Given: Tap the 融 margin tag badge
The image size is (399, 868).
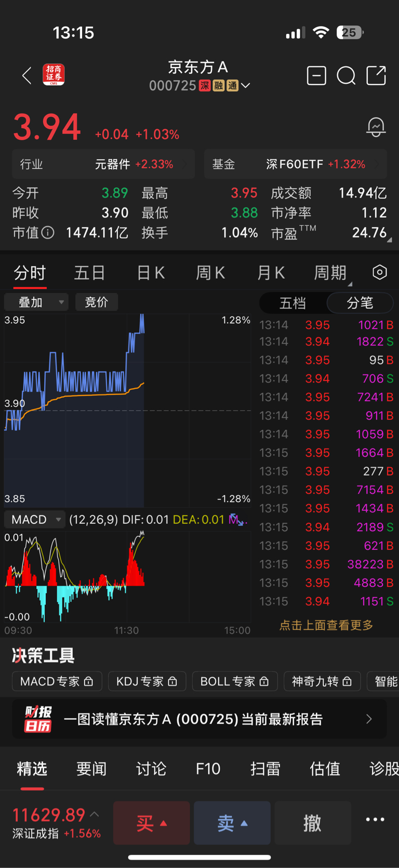Looking at the screenshot, I should pyautogui.click(x=219, y=85).
